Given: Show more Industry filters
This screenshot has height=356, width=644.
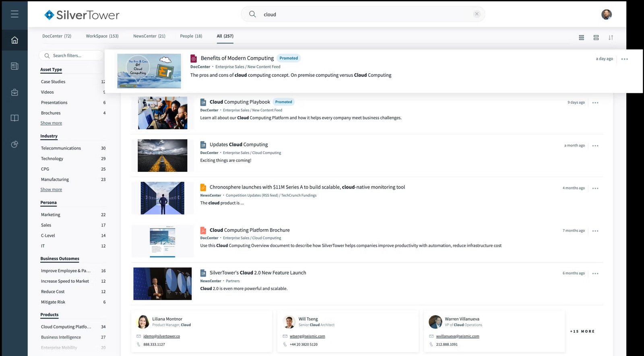Looking at the screenshot, I should pos(51,189).
